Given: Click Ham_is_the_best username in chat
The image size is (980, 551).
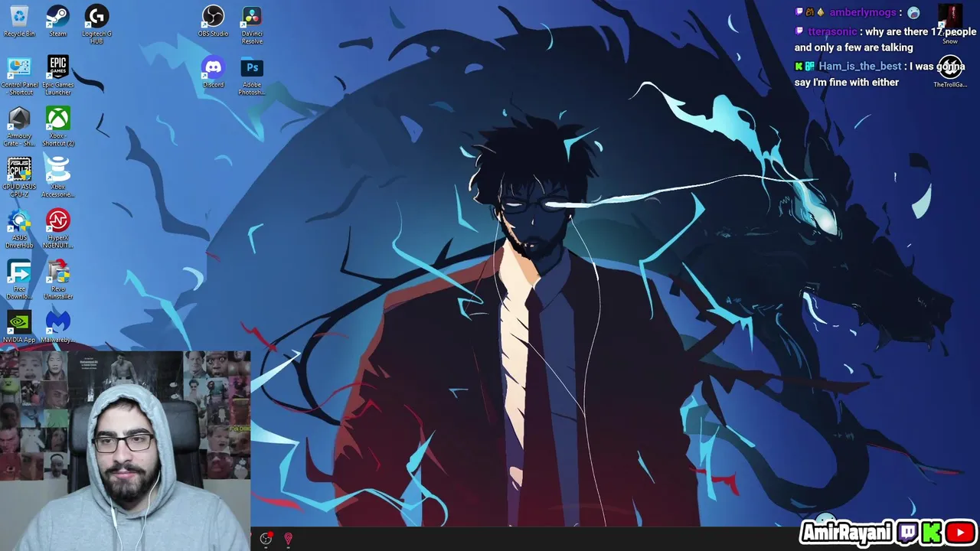Looking at the screenshot, I should coord(860,66).
